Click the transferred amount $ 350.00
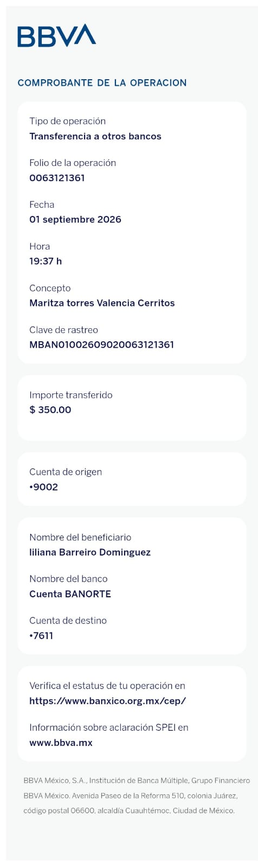 point(50,410)
